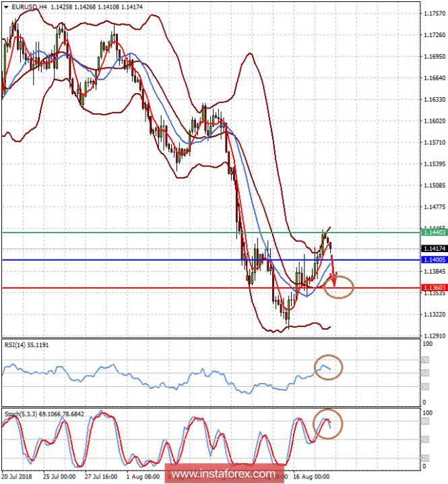This screenshot has height=484, width=448.
Task: Click the Stoch(5,3,3) indicator label
Action: pyautogui.click(x=44, y=414)
